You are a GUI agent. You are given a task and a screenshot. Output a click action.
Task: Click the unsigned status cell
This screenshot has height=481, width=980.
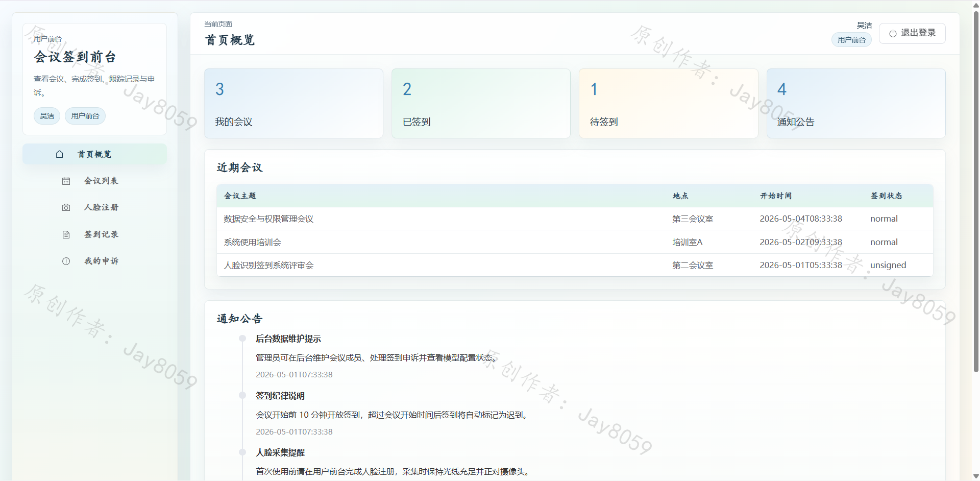pyautogui.click(x=888, y=265)
